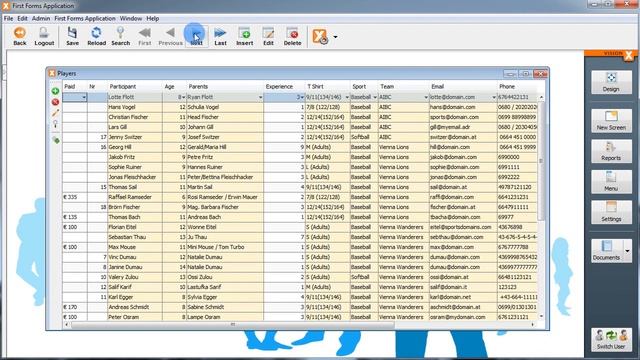Click the vertical scrollbar in Players table

[541, 161]
